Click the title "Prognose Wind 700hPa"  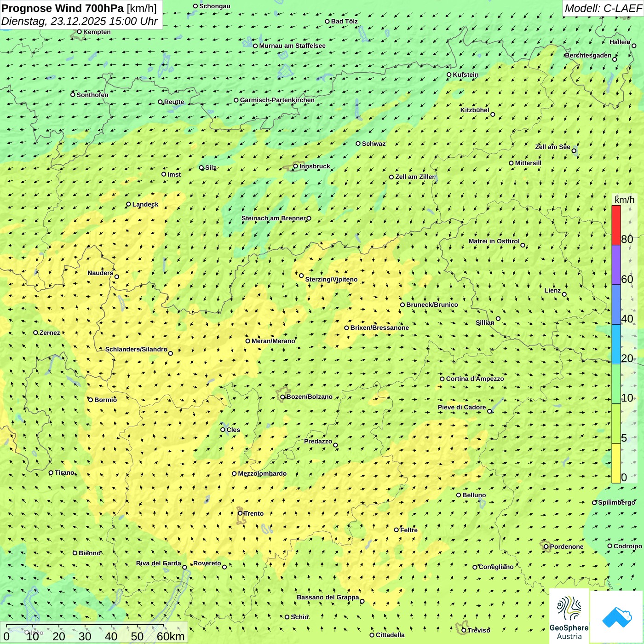coord(63,8)
